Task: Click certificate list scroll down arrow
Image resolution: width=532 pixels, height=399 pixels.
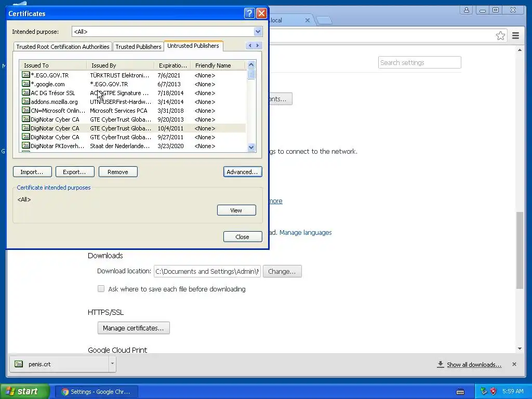Action: click(251, 147)
